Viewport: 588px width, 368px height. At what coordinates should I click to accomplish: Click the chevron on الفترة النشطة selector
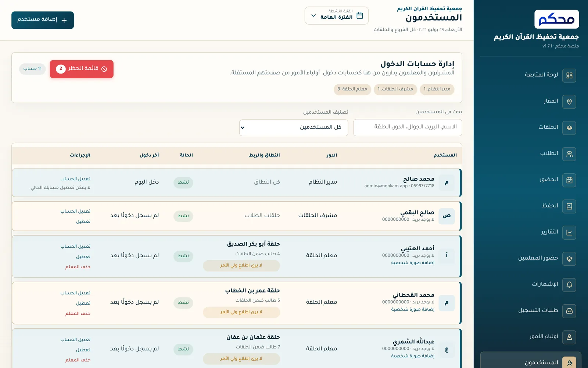point(313,16)
